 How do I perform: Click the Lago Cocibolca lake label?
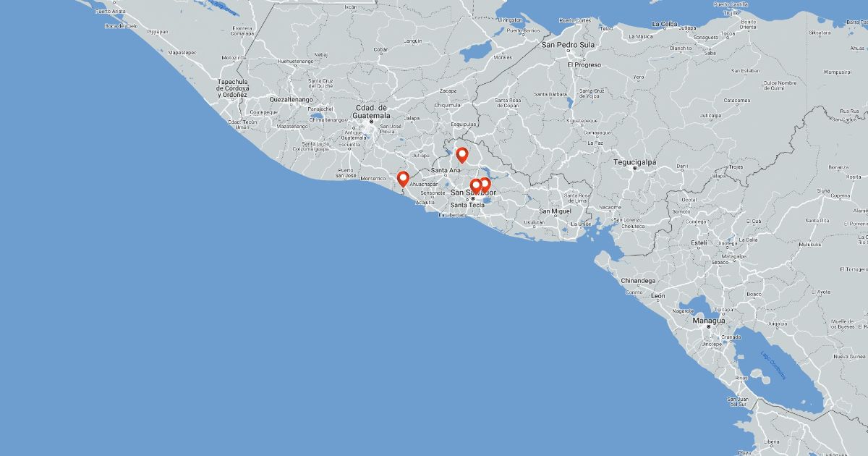(772, 365)
